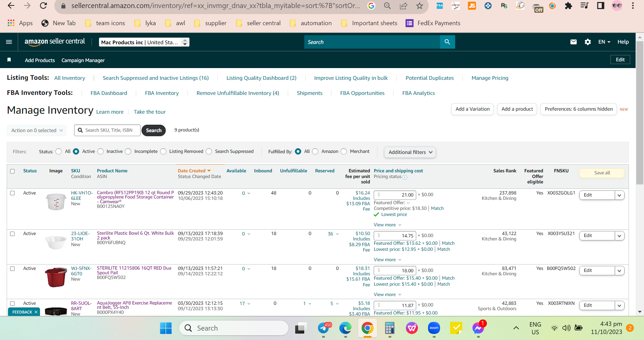Open the browser extensions puzzle icon
Viewport: 644px width, 340px height.
tap(569, 6)
